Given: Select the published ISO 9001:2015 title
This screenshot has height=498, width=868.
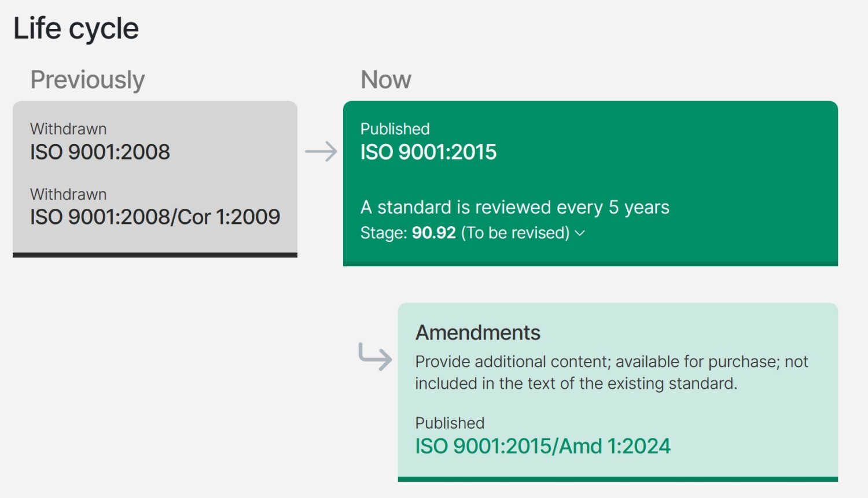Looking at the screenshot, I should point(428,152).
